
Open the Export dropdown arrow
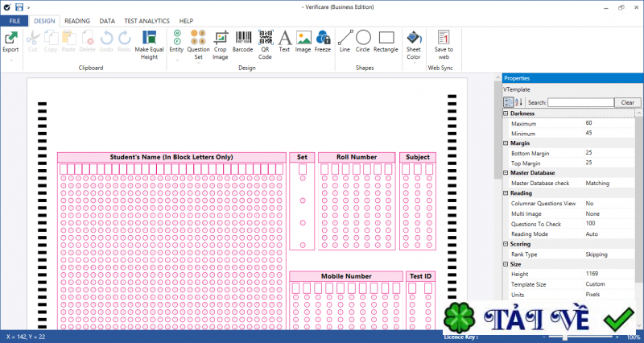coord(10,60)
